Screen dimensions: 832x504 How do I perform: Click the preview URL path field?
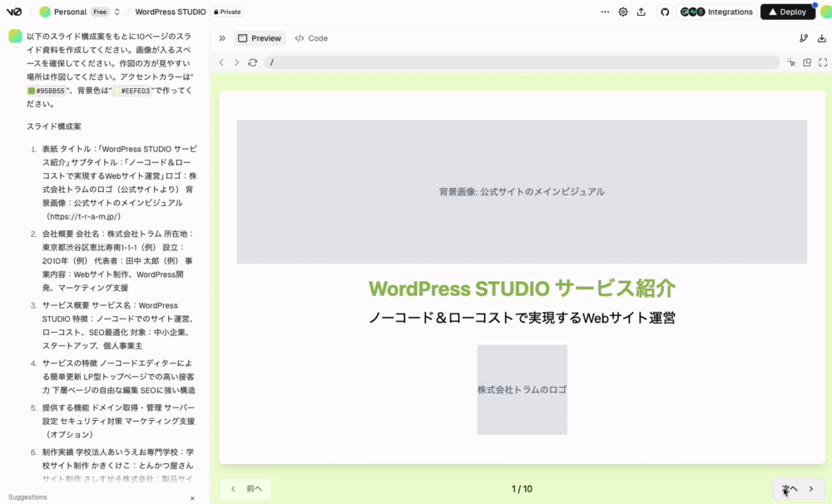522,62
